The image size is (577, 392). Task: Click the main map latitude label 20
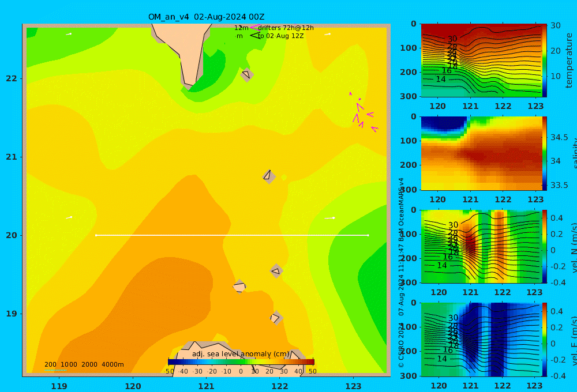[x=12, y=235]
